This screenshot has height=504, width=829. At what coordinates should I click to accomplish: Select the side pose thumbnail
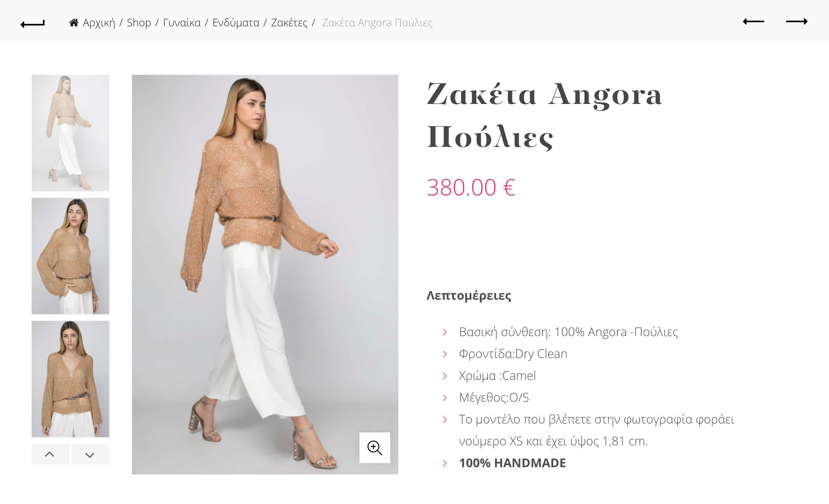70,256
